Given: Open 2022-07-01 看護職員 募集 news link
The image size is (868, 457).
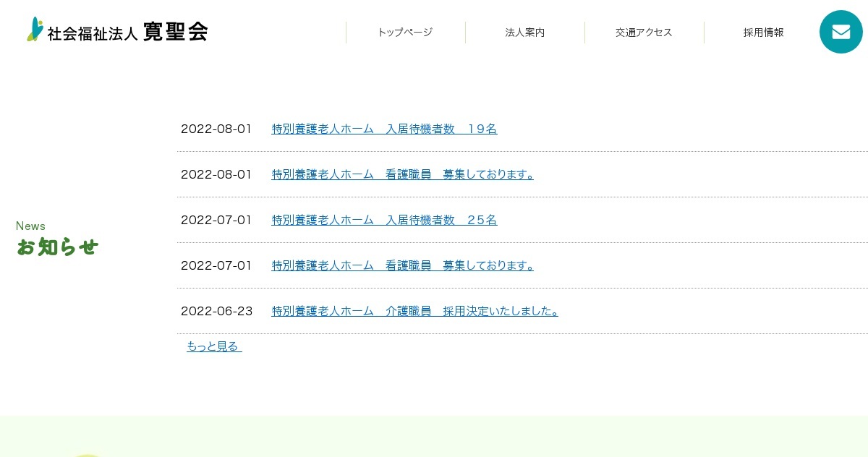Looking at the screenshot, I should click(x=402, y=265).
